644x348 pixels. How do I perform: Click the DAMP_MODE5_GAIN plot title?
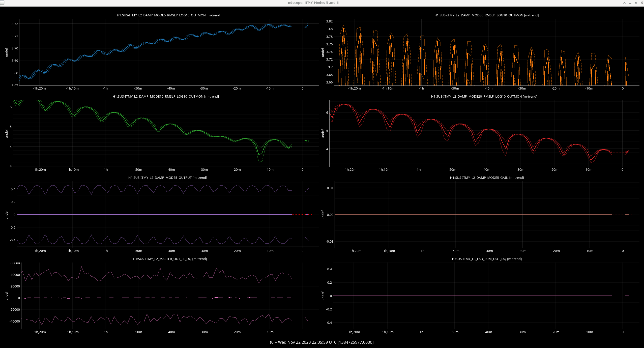[487, 178]
